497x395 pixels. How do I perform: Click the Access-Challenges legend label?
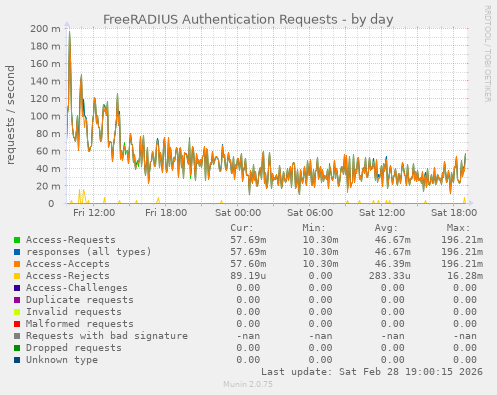pos(77,288)
